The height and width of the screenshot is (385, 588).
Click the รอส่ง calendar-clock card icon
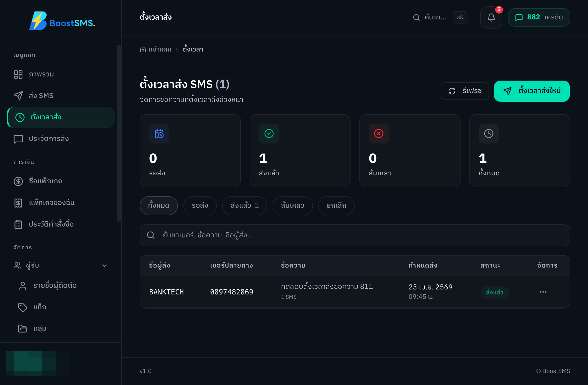[x=159, y=134]
